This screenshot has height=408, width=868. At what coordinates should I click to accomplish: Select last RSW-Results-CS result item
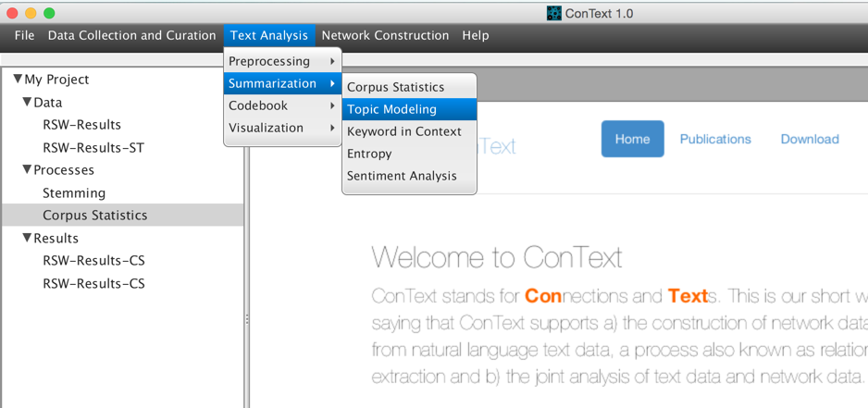pyautogui.click(x=93, y=283)
